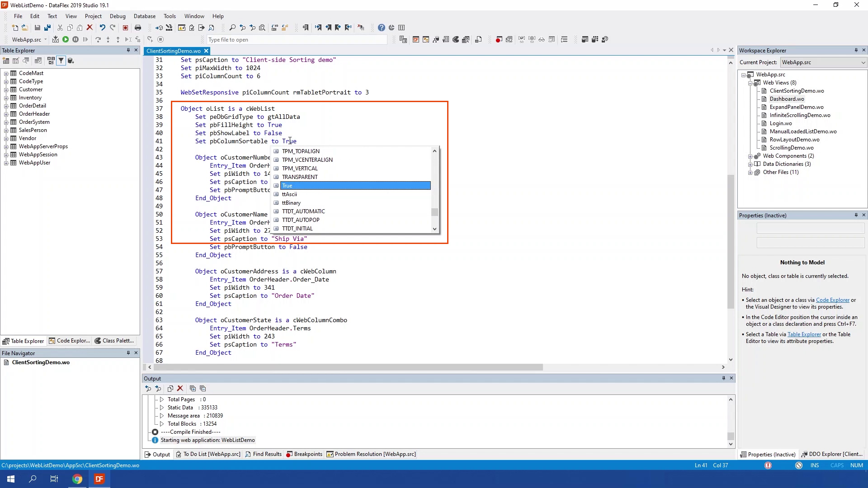Click the red Delete X toolbar icon
The height and width of the screenshot is (488, 868).
pyautogui.click(x=90, y=28)
